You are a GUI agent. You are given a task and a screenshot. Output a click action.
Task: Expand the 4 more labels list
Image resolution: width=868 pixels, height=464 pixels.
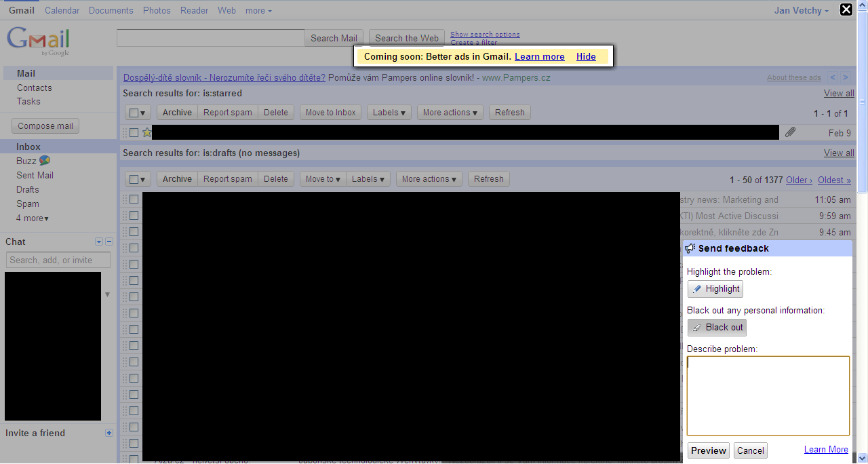coord(33,218)
